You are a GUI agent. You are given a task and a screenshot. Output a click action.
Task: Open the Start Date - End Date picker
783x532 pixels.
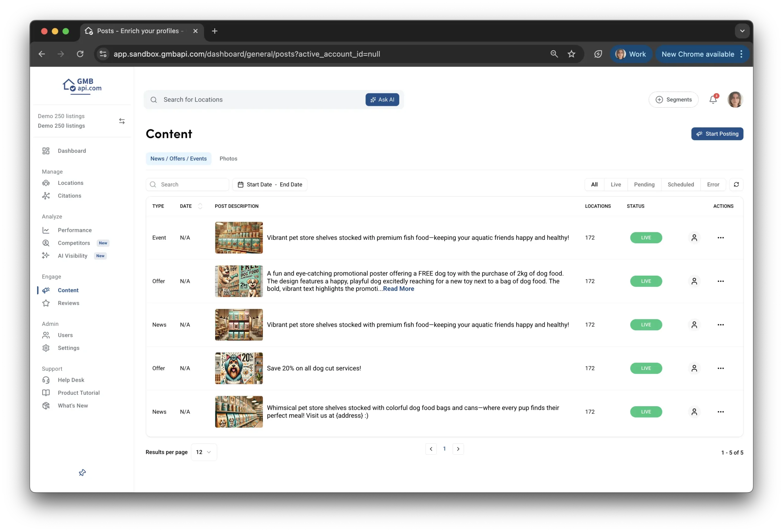pos(269,184)
